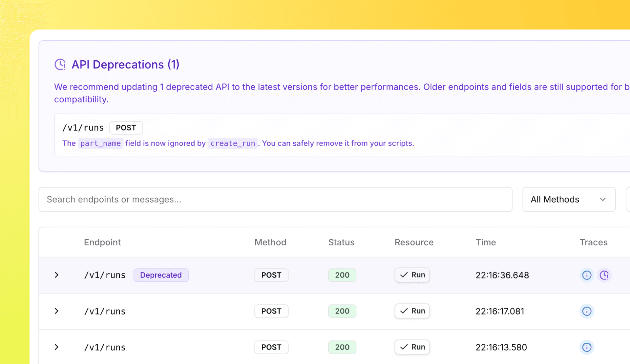Click the part_name field mention in the description

point(100,143)
